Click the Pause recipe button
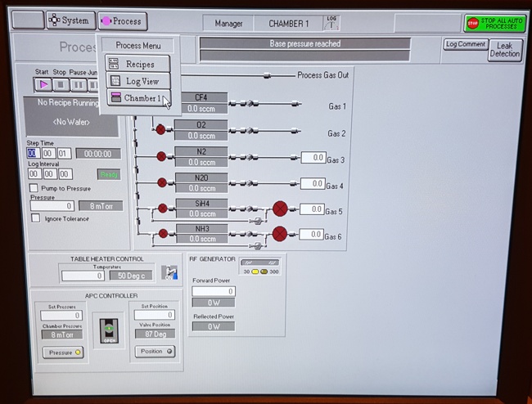 pos(78,84)
